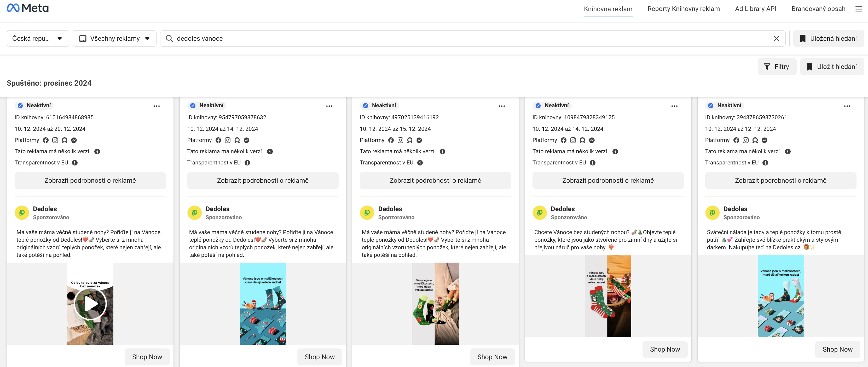Click EU transparency info icon on ad 610164984868985
Viewport: 868px width, 367px height.
click(75, 163)
